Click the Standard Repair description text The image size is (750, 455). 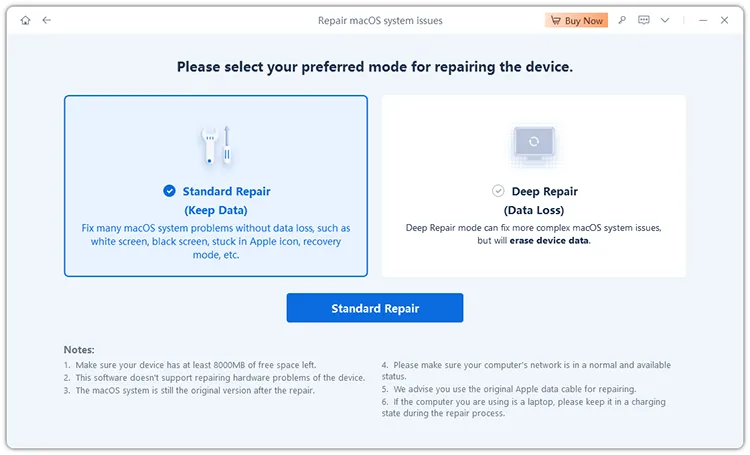(216, 241)
